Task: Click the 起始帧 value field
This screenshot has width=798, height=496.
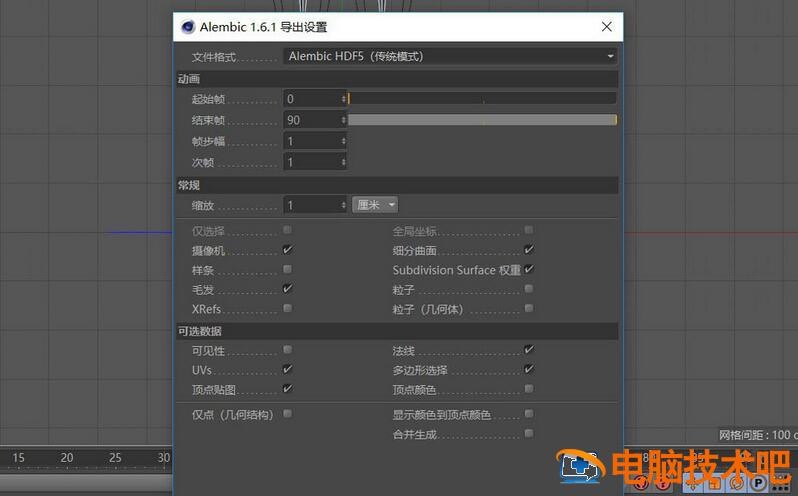Action: [x=311, y=99]
